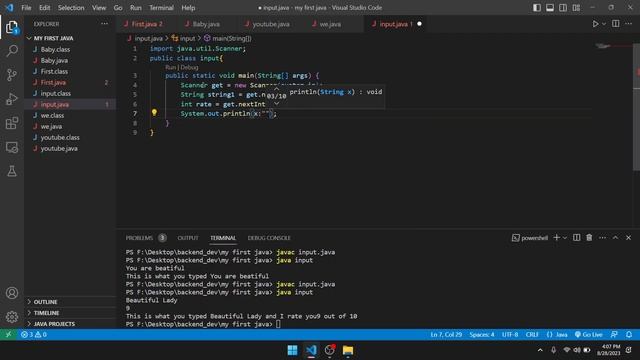Split the editor to the right
Viewport: 640px width, 360px height.
click(x=616, y=24)
